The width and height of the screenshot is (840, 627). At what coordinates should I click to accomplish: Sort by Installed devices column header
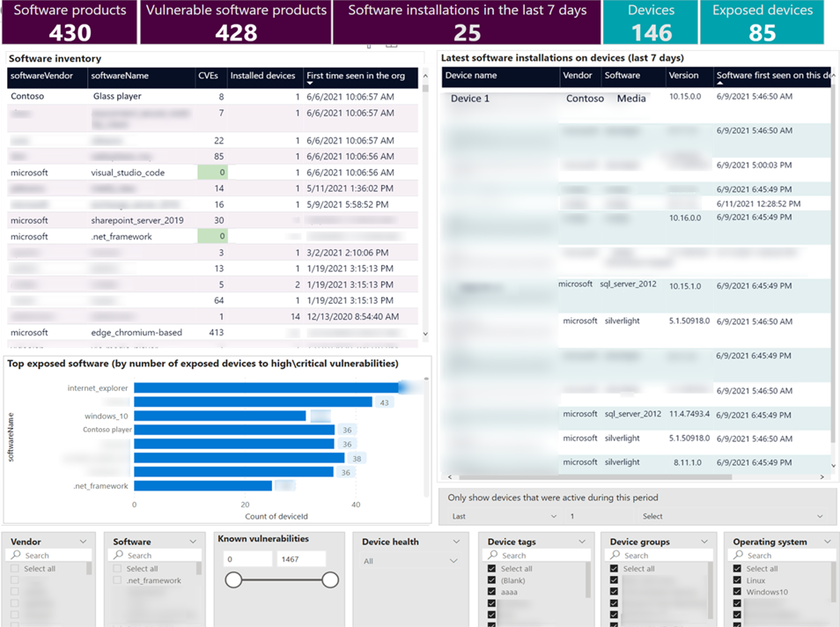click(x=265, y=76)
